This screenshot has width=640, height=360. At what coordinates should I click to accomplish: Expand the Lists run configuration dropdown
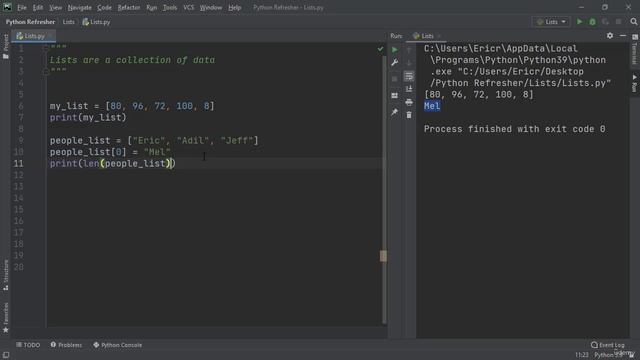551,22
